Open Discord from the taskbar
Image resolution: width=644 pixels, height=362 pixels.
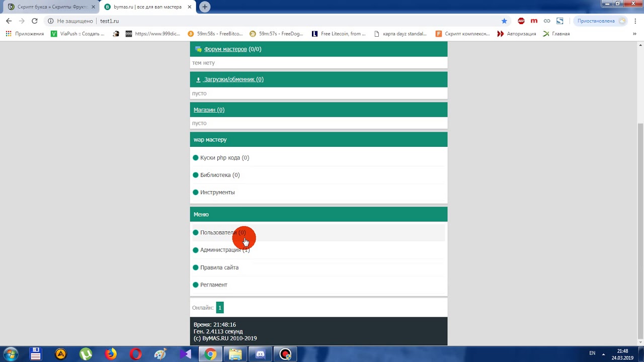(260, 354)
